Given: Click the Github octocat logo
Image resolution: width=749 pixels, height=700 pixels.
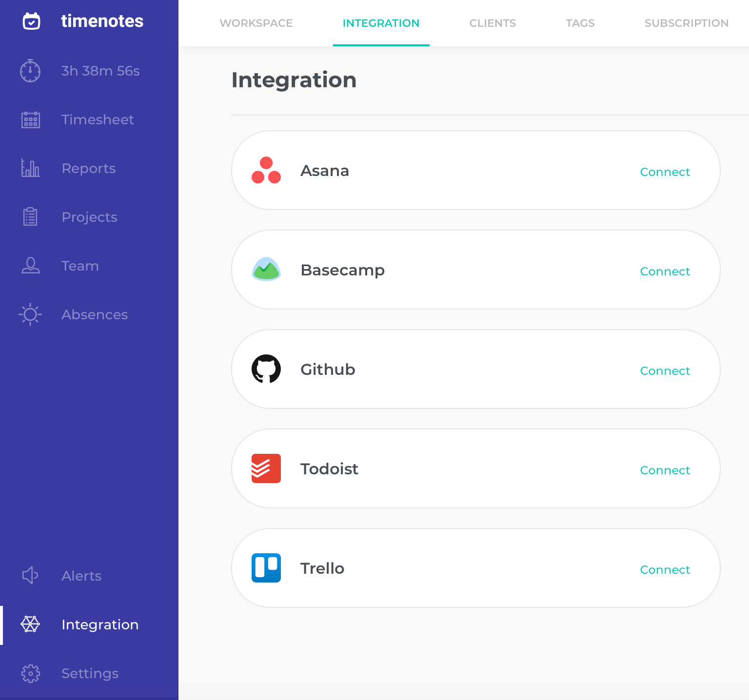Looking at the screenshot, I should (266, 369).
